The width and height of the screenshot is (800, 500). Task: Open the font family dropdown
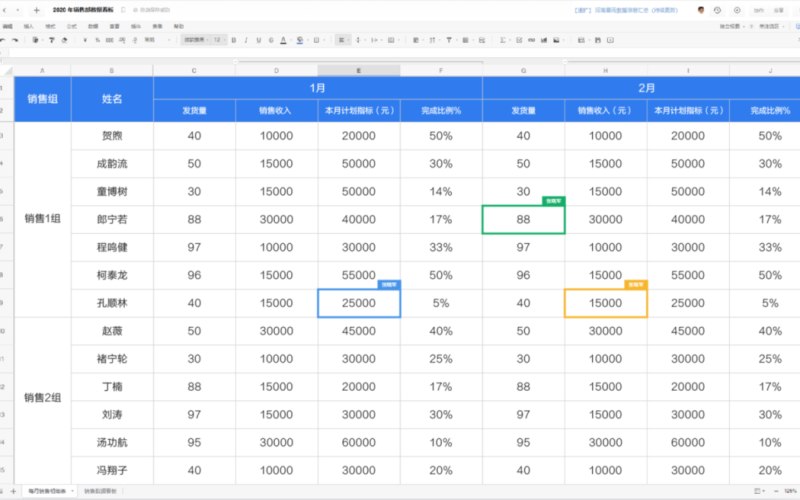coord(196,40)
